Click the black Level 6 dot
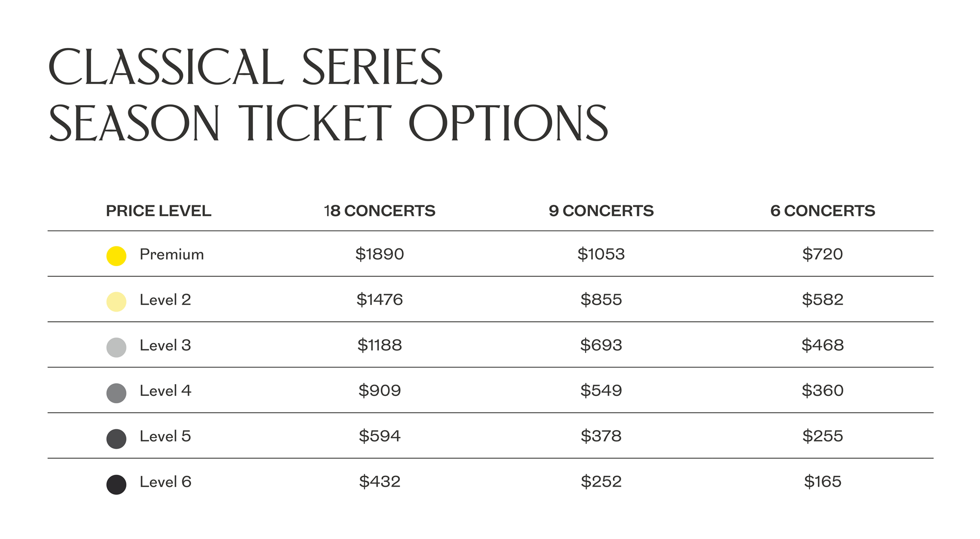The image size is (980, 539). point(116,484)
